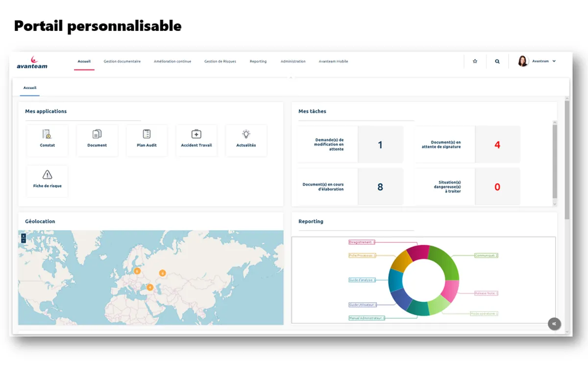Open the Reporting menu in navigation bar

(x=258, y=61)
